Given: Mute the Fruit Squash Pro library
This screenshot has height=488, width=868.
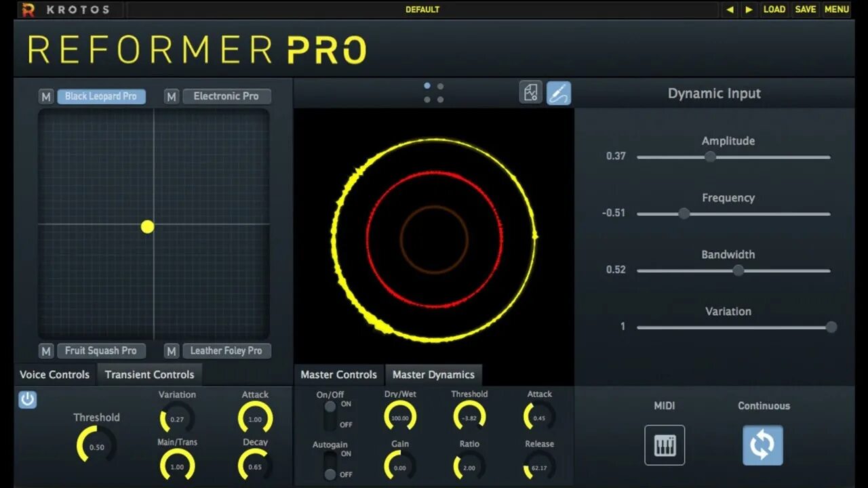Looking at the screenshot, I should pos(46,351).
